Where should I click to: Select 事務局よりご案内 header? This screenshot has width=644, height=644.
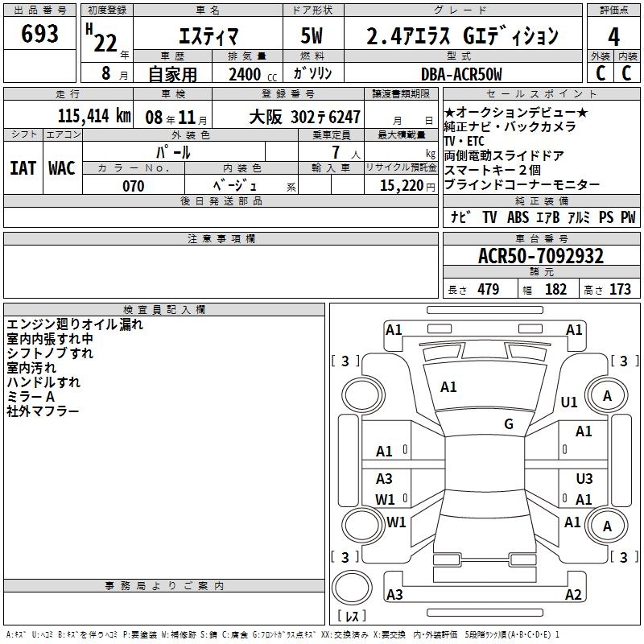[164, 586]
